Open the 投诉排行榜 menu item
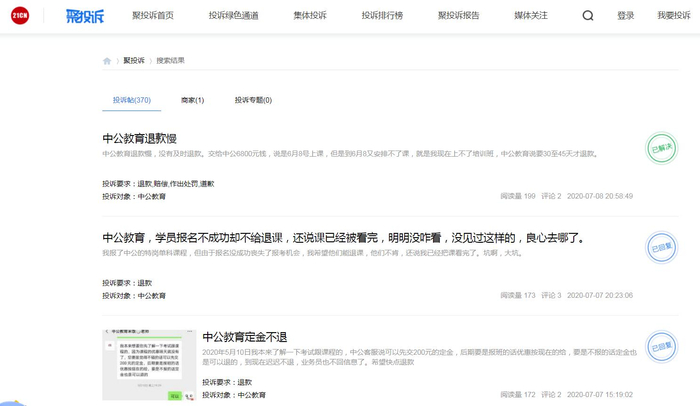This screenshot has width=700, height=406. (382, 16)
